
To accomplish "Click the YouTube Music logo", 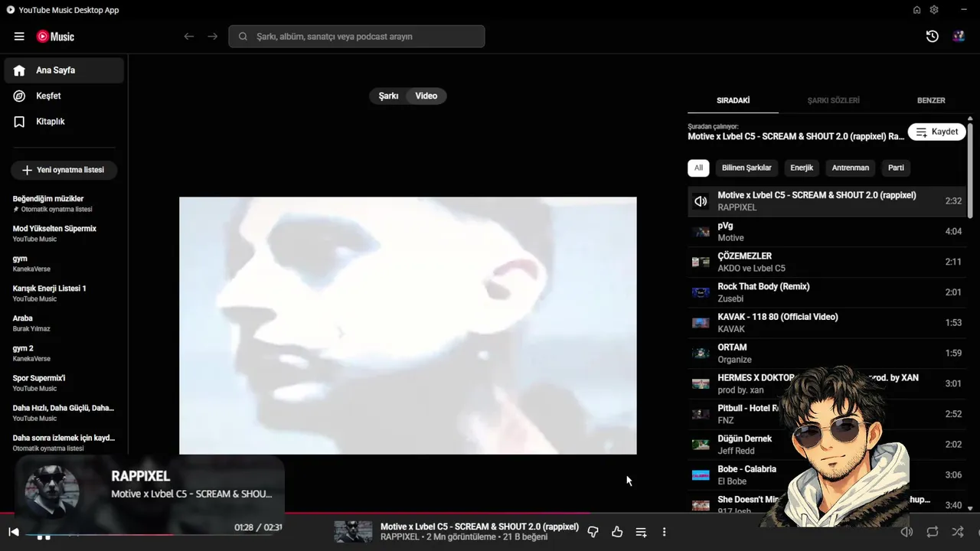I will pos(55,37).
